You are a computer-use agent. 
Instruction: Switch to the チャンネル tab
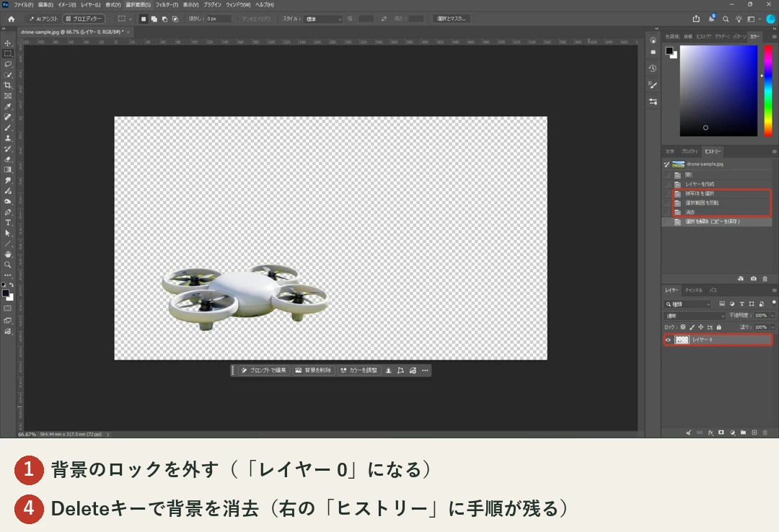[694, 290]
